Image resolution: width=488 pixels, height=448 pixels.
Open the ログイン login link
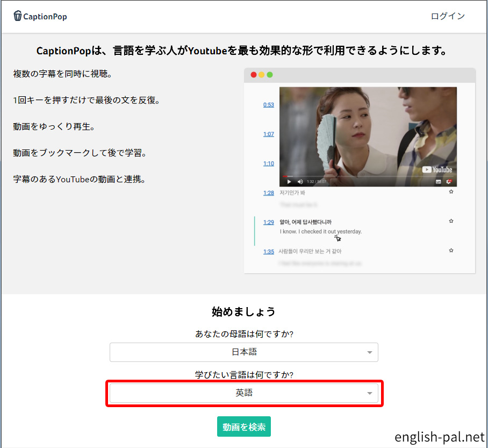pyautogui.click(x=448, y=16)
